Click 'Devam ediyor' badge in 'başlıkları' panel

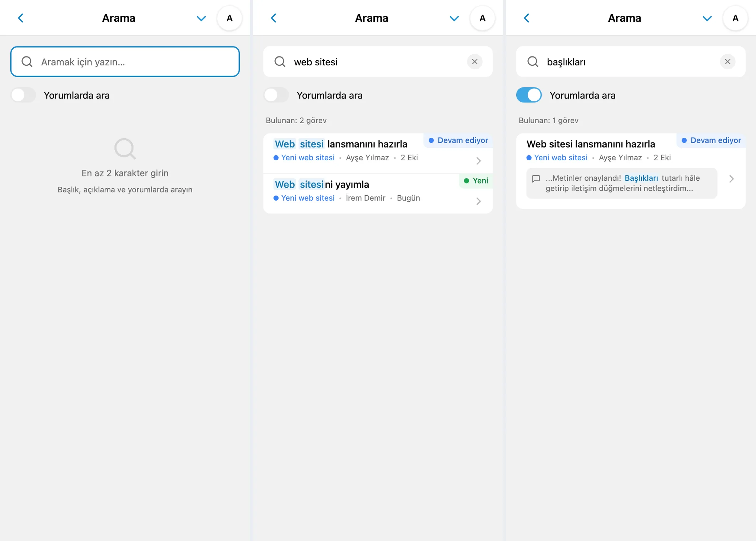pyautogui.click(x=711, y=140)
